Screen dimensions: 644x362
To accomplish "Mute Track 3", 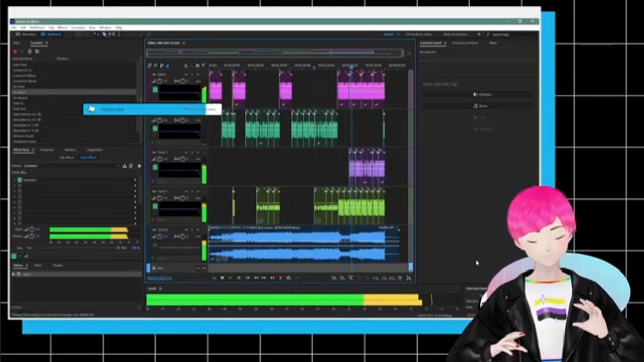I will click(x=186, y=152).
